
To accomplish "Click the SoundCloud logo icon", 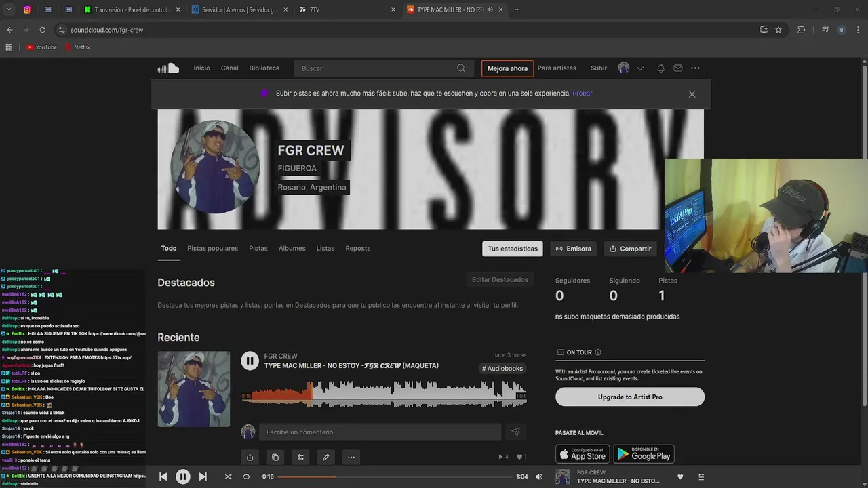I will coord(168,68).
